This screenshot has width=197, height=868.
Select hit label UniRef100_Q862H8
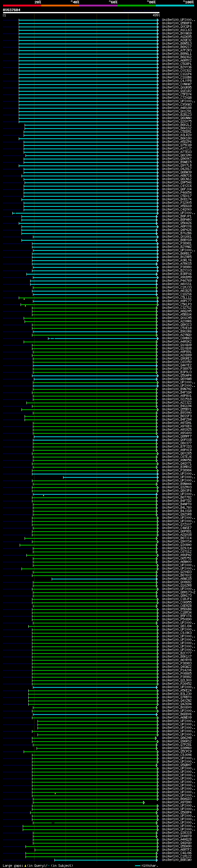tap(176, 737)
